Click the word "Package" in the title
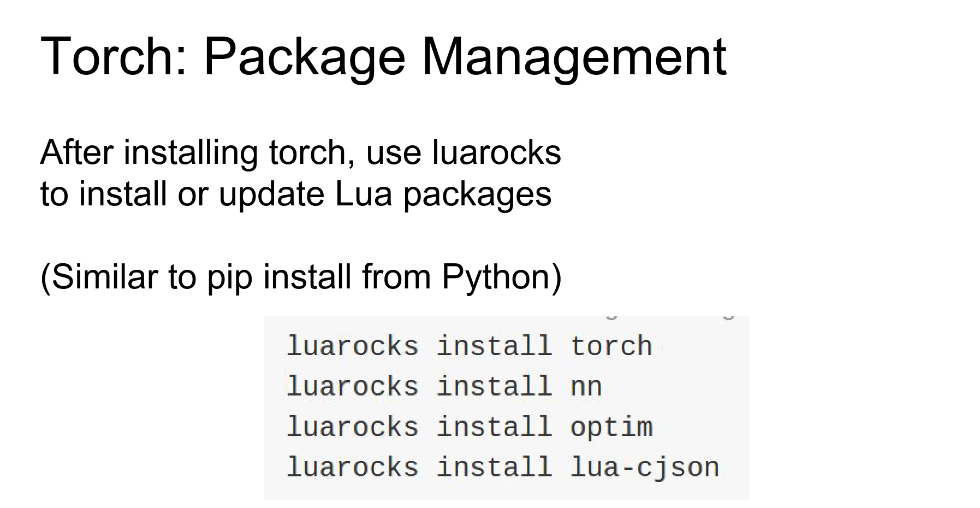Image resolution: width=980 pixels, height=508 pixels. pos(304,57)
